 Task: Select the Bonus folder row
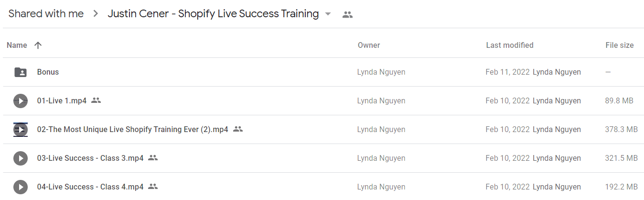(323, 72)
